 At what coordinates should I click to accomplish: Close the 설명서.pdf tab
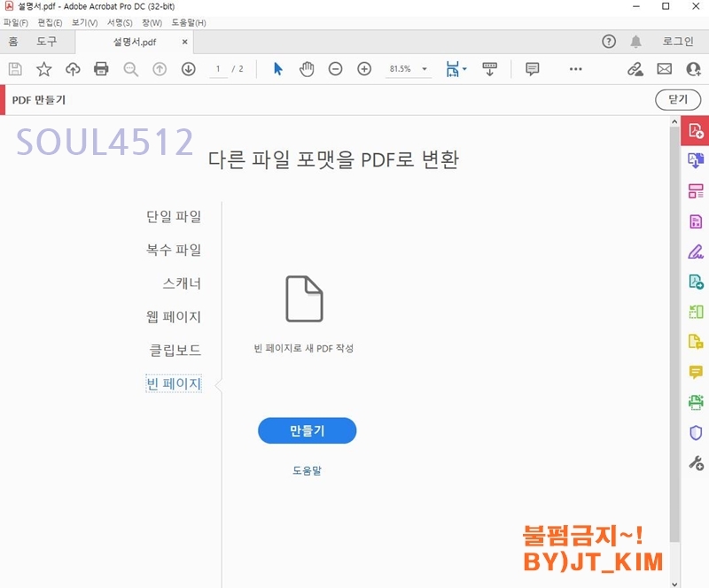(184, 42)
